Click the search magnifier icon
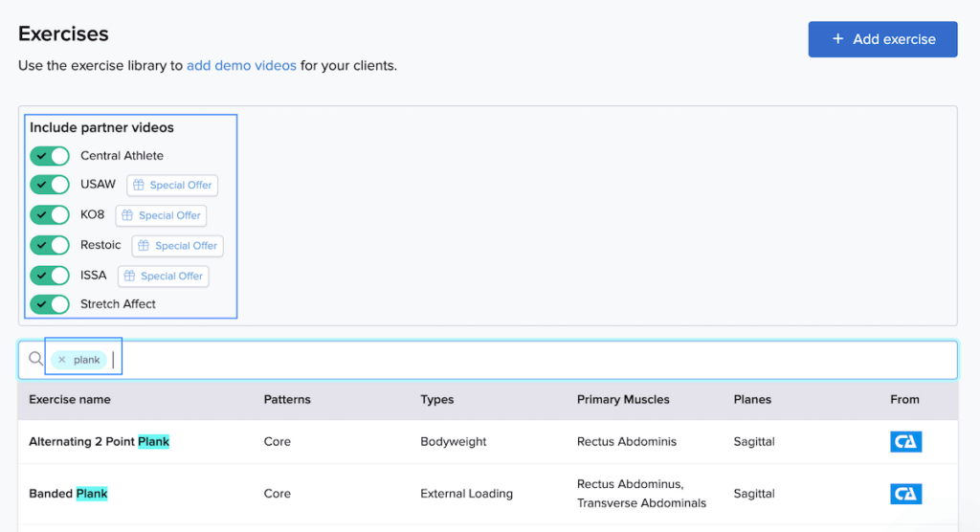The image size is (980, 532). pos(35,360)
